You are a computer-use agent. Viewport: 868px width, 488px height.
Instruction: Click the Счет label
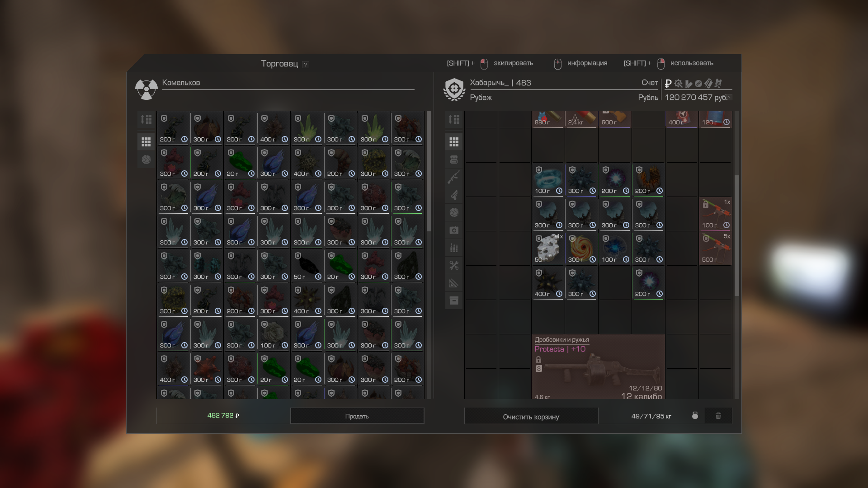point(650,83)
